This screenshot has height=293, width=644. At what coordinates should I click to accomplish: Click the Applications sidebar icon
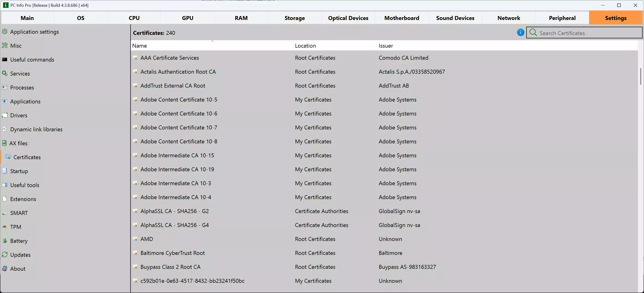[x=4, y=101]
